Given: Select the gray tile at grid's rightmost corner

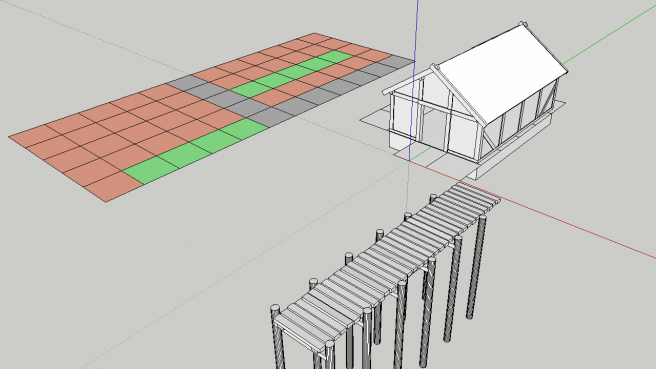Looking at the screenshot, I should coord(396,62).
